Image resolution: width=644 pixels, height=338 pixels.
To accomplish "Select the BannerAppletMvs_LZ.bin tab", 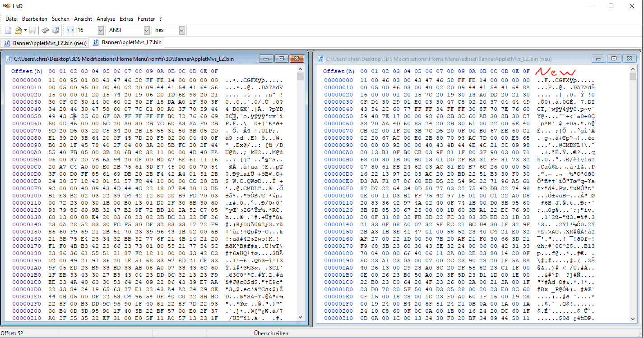I will [x=128, y=42].
